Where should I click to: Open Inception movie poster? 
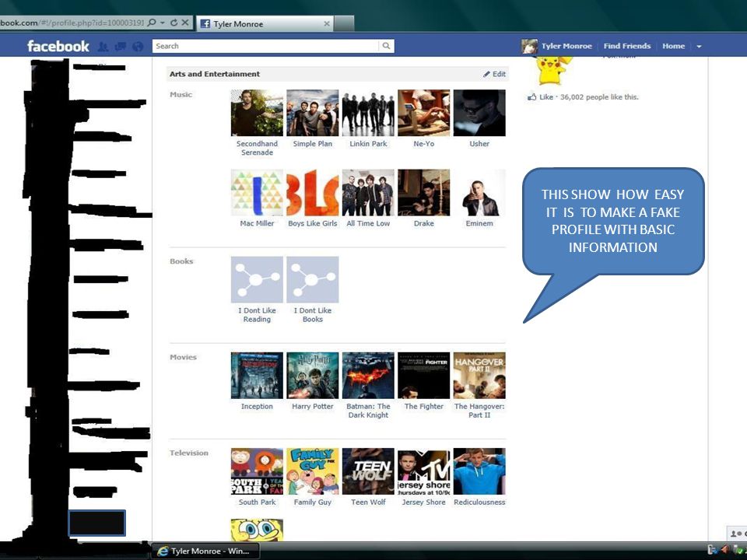(257, 375)
